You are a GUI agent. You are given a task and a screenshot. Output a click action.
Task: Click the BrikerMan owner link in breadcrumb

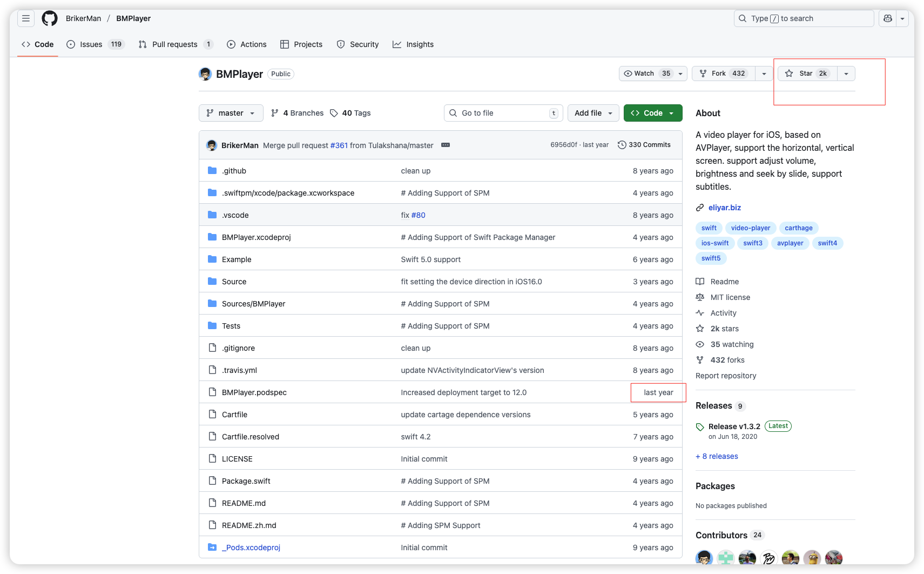click(x=83, y=18)
